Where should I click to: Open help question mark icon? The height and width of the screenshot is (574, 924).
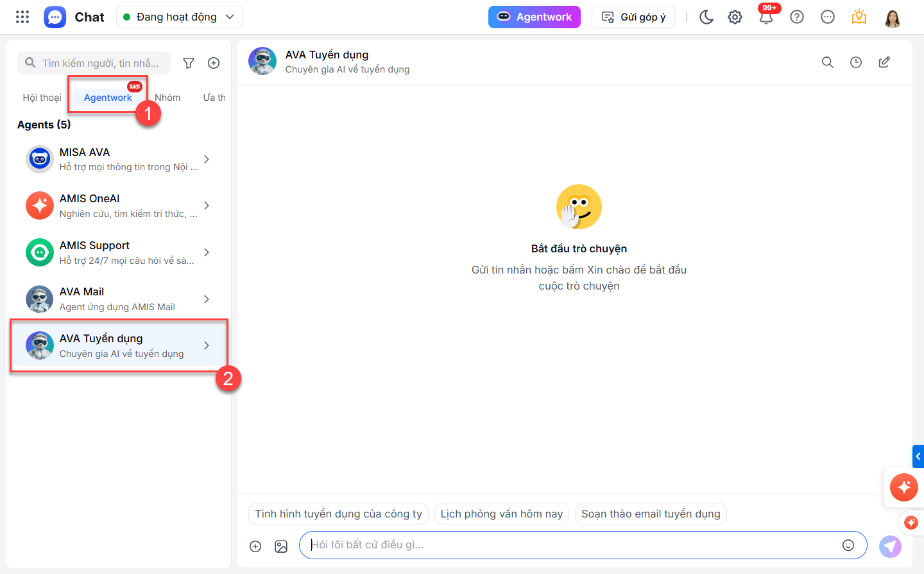tap(797, 17)
